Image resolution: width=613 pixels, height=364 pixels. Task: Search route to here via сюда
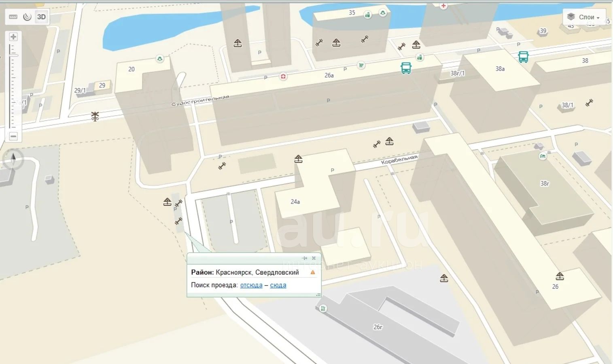(x=278, y=285)
